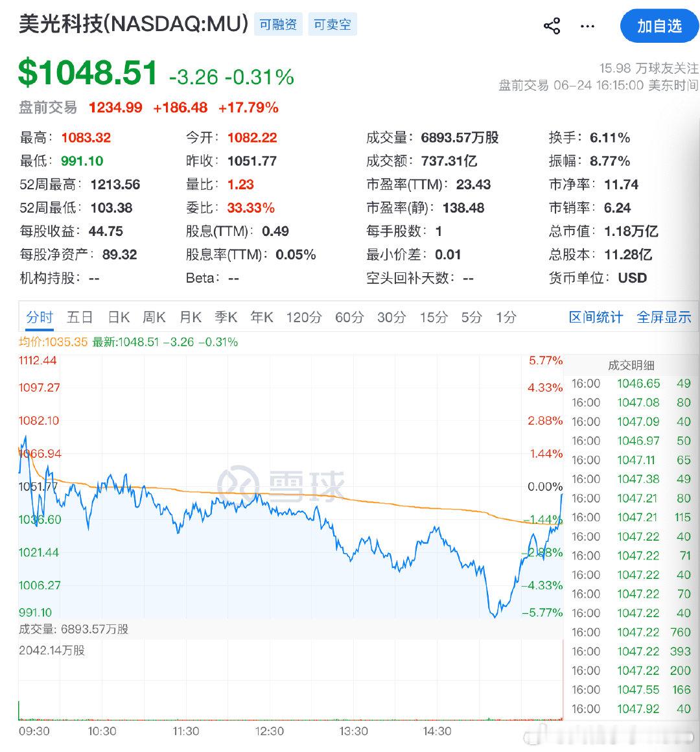700x752 pixels.
Task: Click the share icon
Action: tap(552, 26)
